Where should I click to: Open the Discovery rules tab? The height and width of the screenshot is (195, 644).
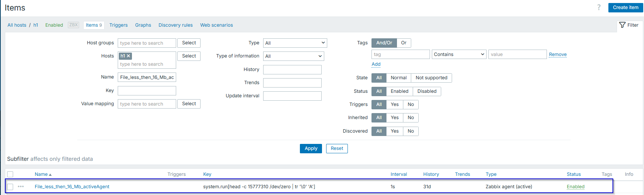[175, 25]
